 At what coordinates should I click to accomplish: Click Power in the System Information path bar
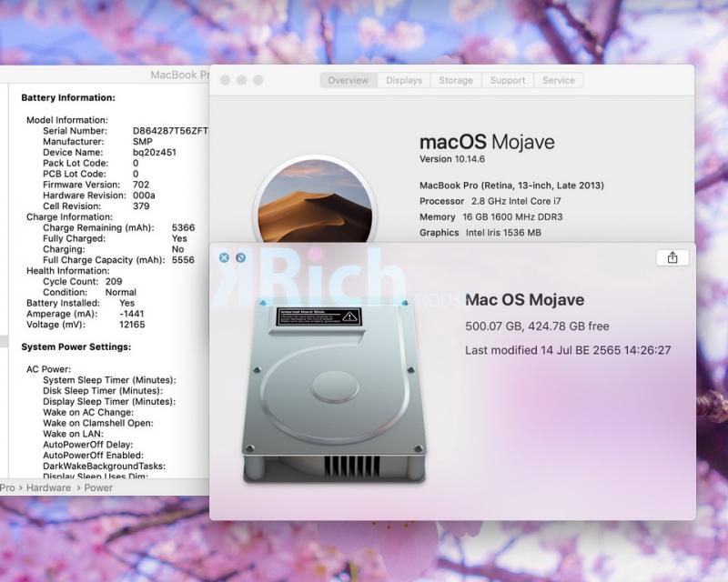pos(98,487)
